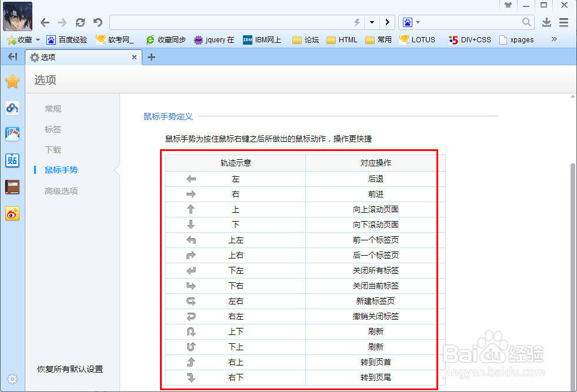The image size is (577, 392).
Task: Click 恢复所有默认设置 button
Action: point(70,369)
